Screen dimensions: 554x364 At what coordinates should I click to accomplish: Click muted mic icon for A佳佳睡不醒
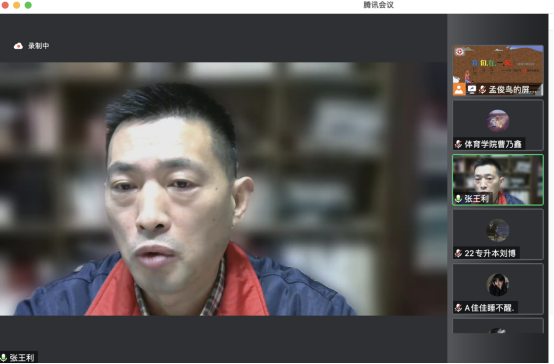458,308
